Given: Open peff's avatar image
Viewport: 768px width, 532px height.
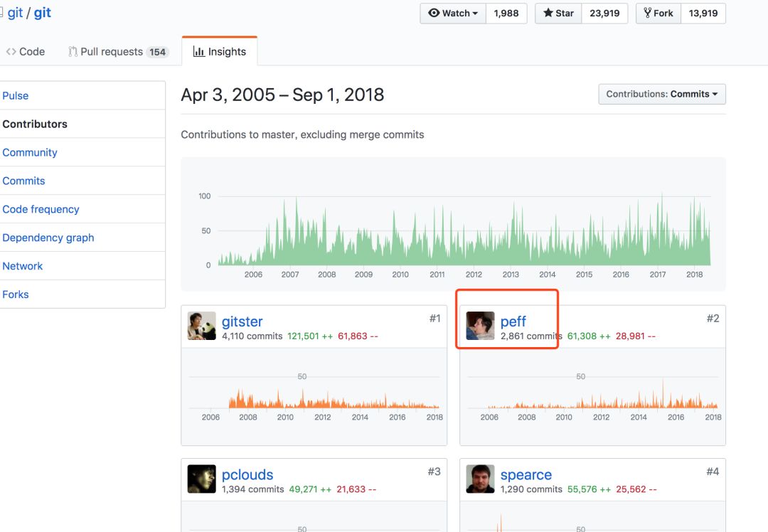Looking at the screenshot, I should 480,326.
